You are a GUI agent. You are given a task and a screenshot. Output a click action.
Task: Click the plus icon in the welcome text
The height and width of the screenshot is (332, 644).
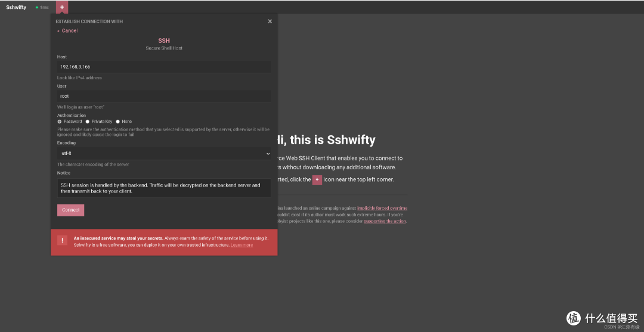(x=317, y=179)
